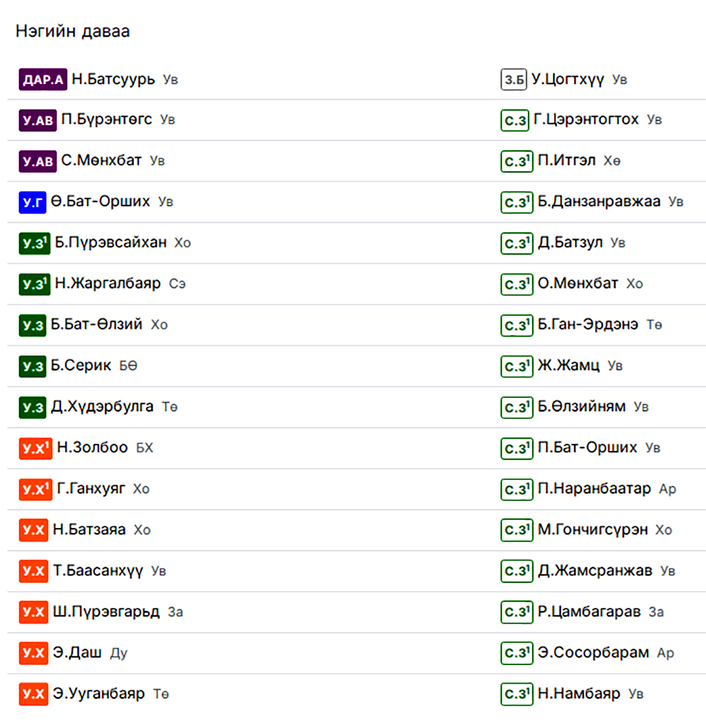706x728 pixels.
Task: Click the Нэгийн даваа round heading
Action: tap(73, 31)
